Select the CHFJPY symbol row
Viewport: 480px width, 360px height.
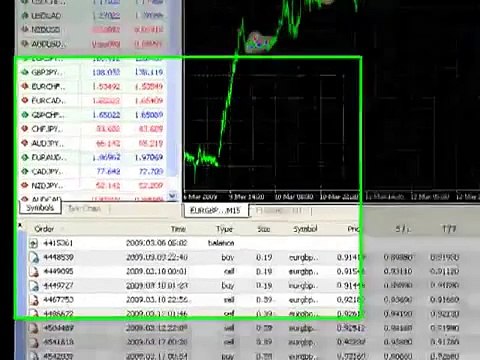click(93, 129)
